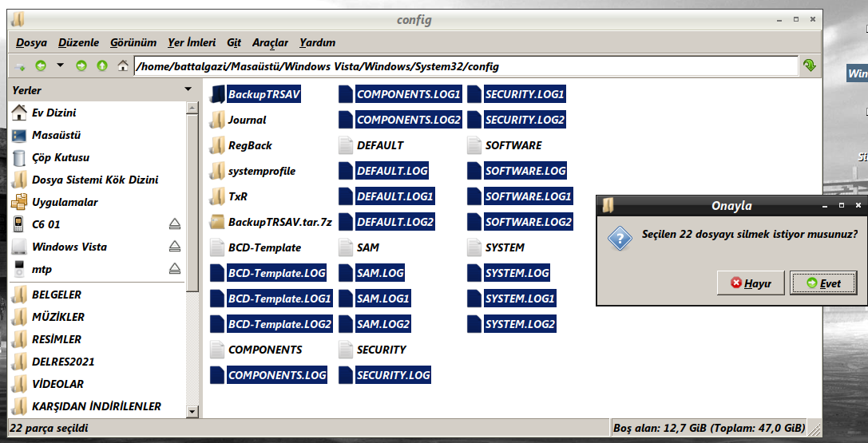This screenshot has height=443, width=868.
Task: Click the COMPONENTS.LOG1 file name
Action: pyautogui.click(x=409, y=94)
